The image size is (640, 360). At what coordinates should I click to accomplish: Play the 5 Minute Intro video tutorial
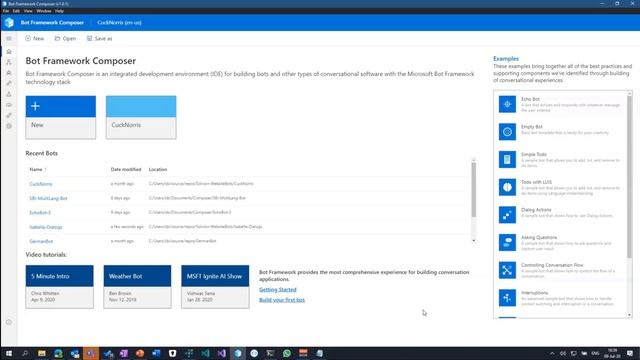[60, 287]
